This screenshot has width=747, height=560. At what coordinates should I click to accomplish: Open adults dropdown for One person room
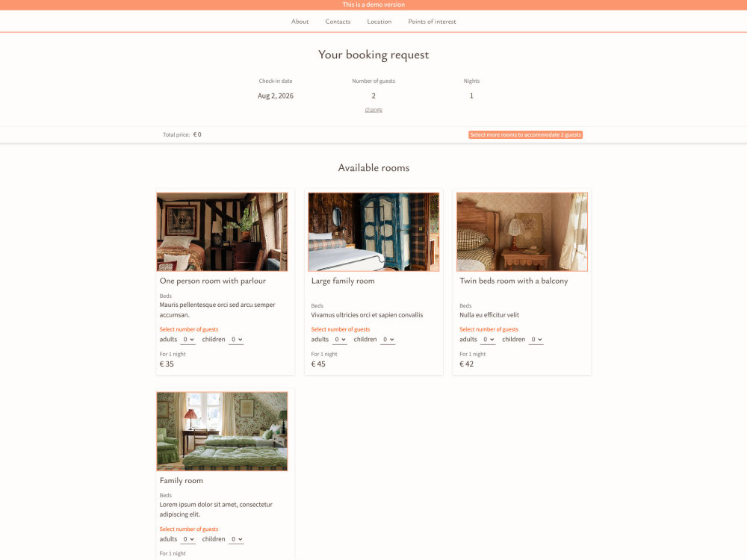(x=188, y=340)
